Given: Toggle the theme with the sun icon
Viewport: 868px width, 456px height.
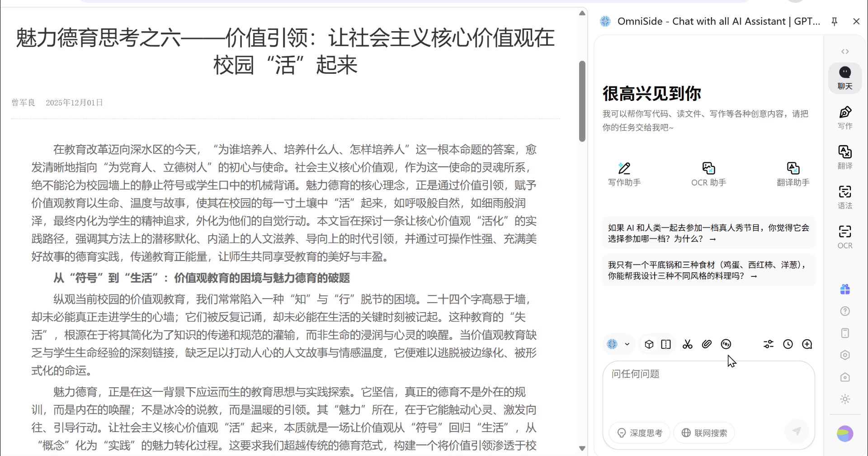Looking at the screenshot, I should click(844, 399).
